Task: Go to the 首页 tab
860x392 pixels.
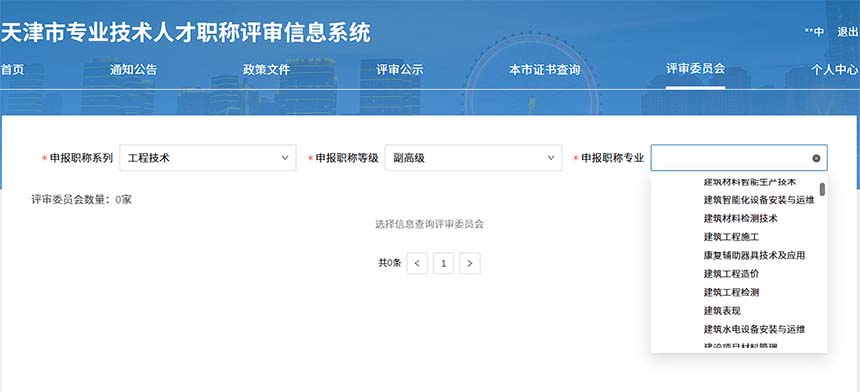Action: (x=13, y=70)
